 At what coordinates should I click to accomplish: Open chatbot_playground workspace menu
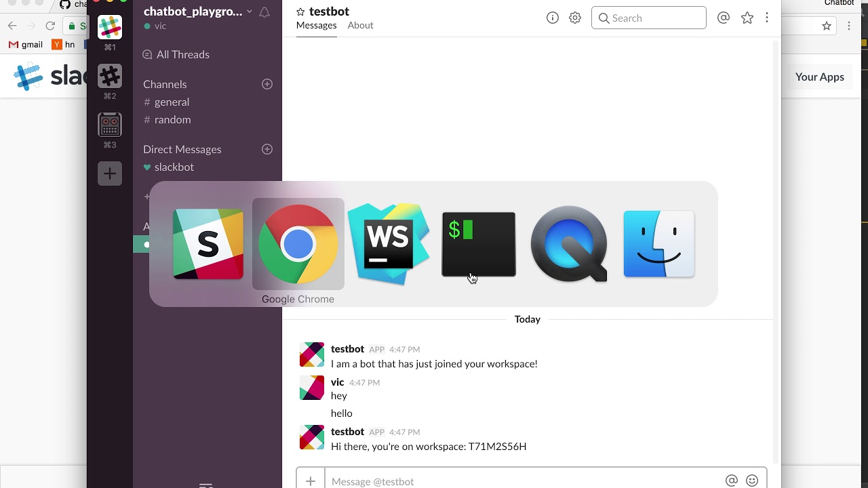coord(197,12)
